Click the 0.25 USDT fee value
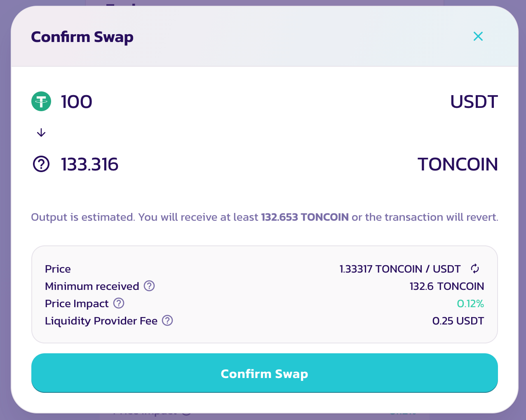 click(458, 321)
